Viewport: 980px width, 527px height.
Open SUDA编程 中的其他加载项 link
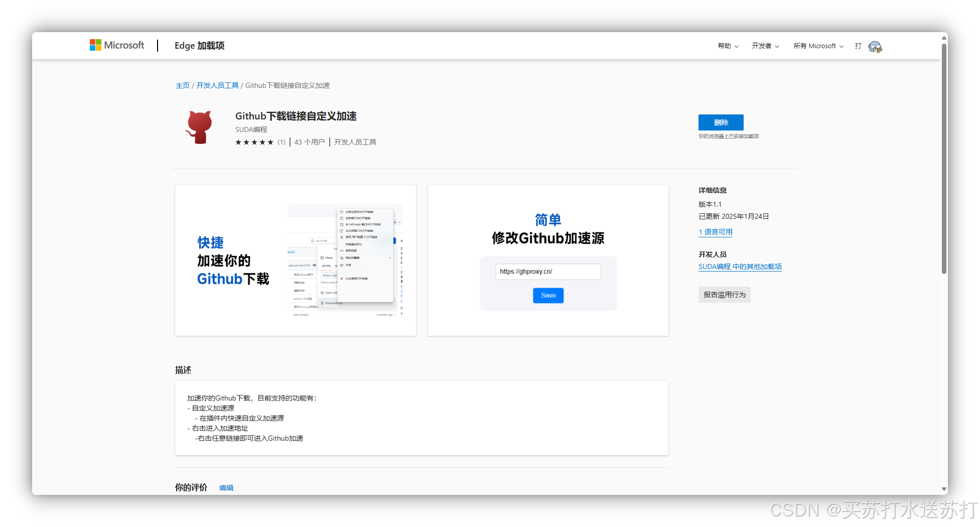point(740,267)
